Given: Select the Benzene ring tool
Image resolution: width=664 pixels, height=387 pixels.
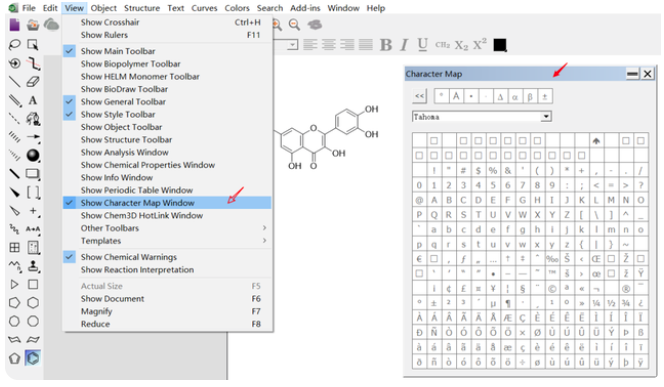Looking at the screenshot, I should pyautogui.click(x=33, y=358).
